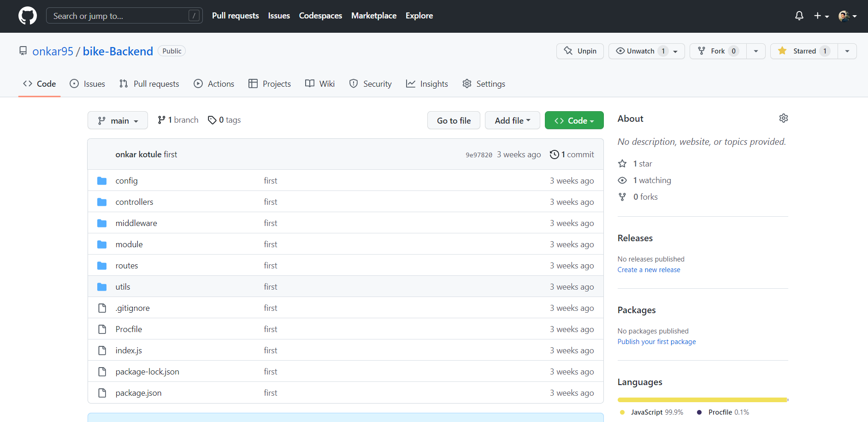Click the repository icon beside onkar95
This screenshot has width=868, height=422.
[x=23, y=51]
